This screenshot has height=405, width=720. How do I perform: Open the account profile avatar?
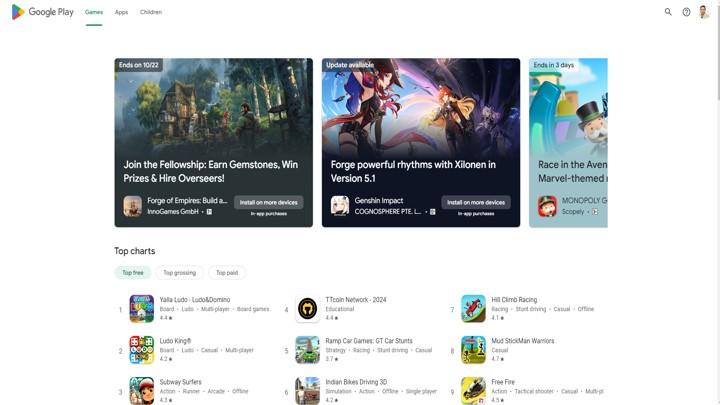pos(704,12)
